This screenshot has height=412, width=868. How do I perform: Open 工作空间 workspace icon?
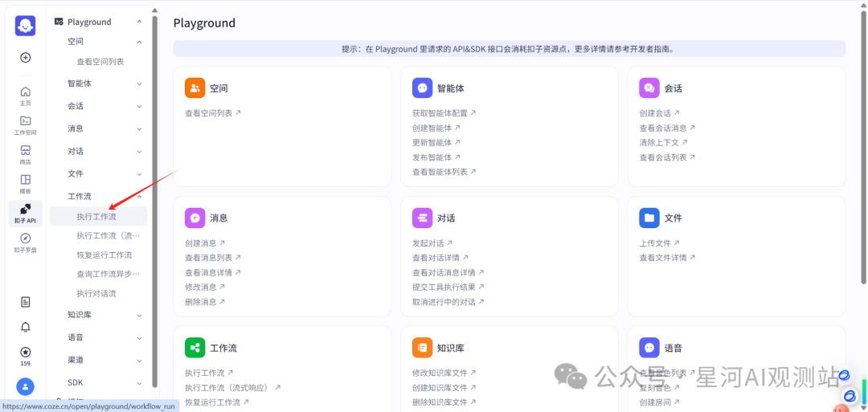[x=26, y=125]
